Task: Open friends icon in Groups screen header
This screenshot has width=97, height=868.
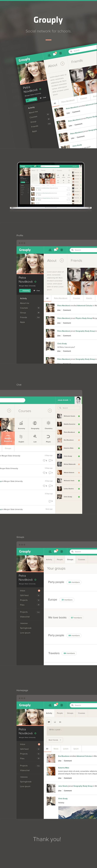Action: click(x=50, y=552)
